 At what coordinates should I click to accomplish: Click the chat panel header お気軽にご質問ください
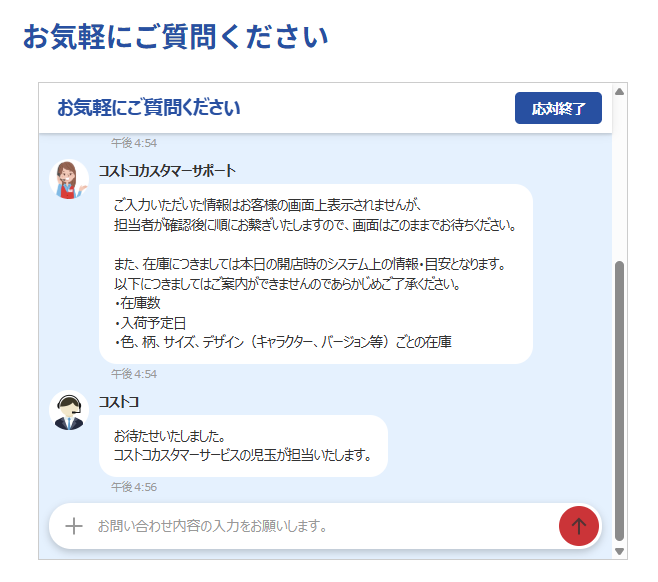pos(149,107)
